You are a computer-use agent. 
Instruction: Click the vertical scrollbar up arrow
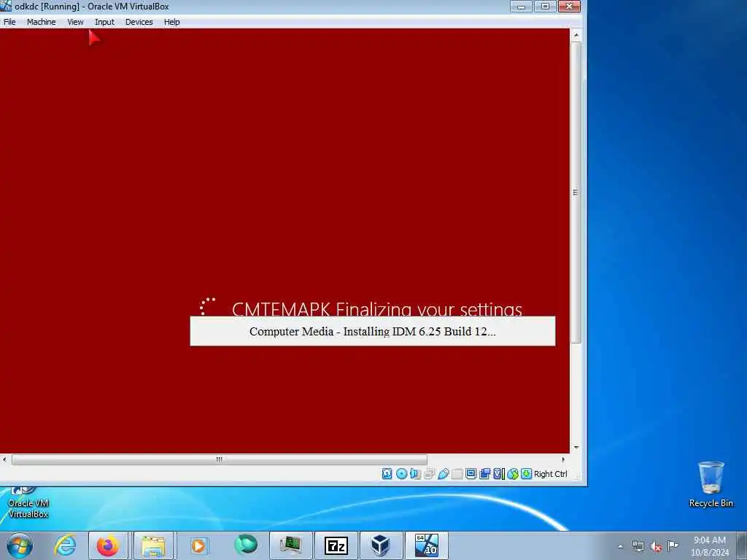[x=576, y=35]
